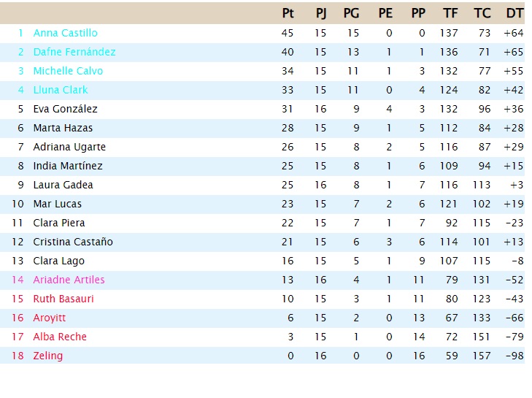Select Michelle Calvo in the standings
This screenshot has width=532, height=398.
point(68,71)
